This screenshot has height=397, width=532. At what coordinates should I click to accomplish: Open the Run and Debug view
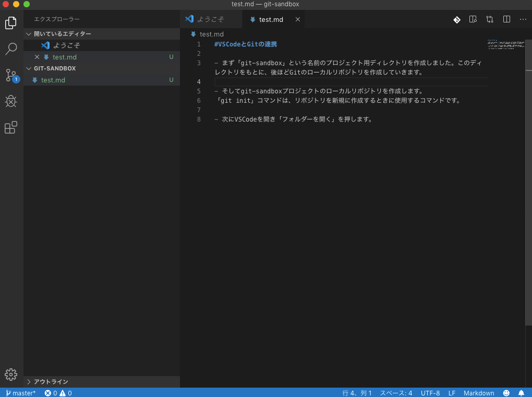click(11, 101)
